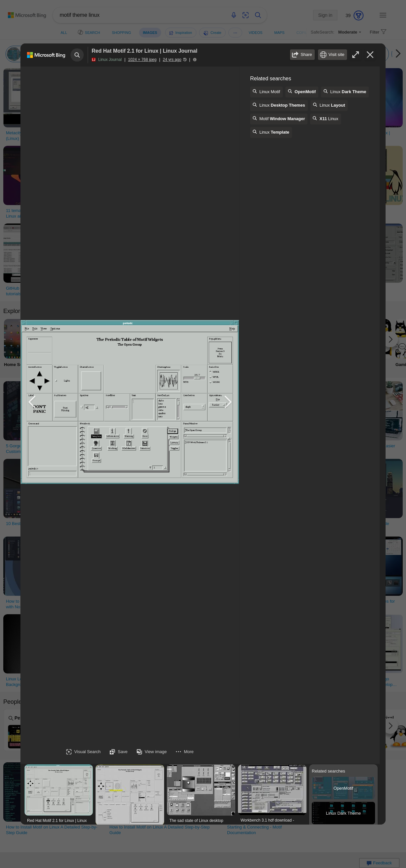Open 'Starting & Connecting - Motif Documentation' link
This screenshot has height=868, width=406.
(x=254, y=829)
